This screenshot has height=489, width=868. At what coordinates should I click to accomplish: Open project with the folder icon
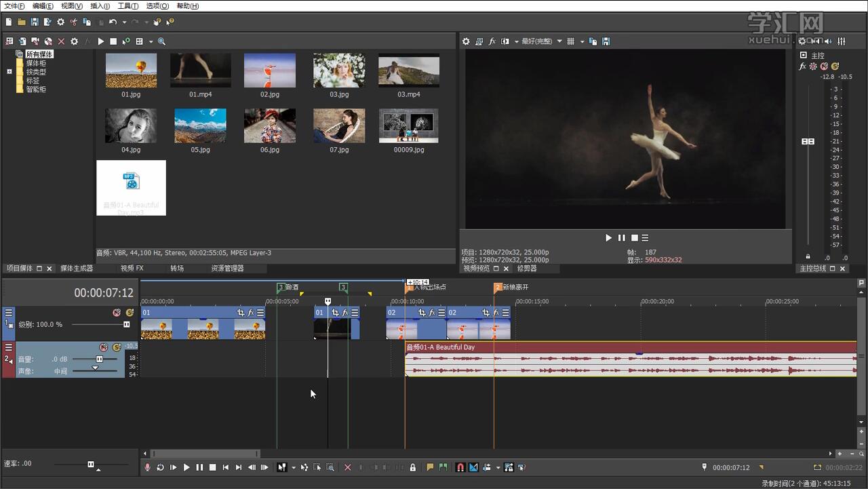tap(22, 22)
